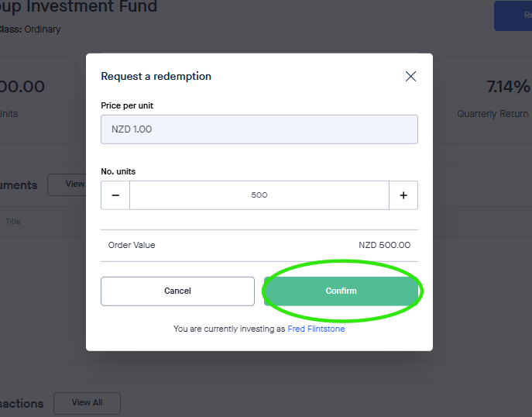Decrease units with the minus button
This screenshot has height=417, width=532.
coord(115,195)
